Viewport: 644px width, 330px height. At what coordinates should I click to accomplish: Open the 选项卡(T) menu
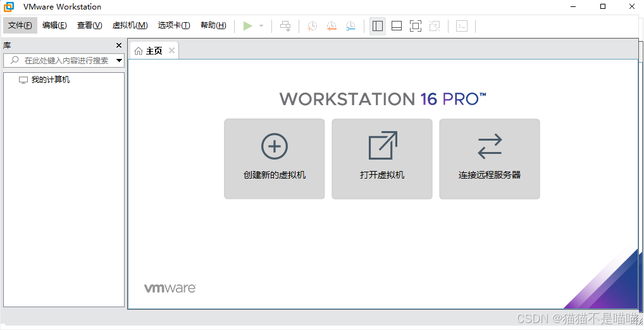click(174, 25)
